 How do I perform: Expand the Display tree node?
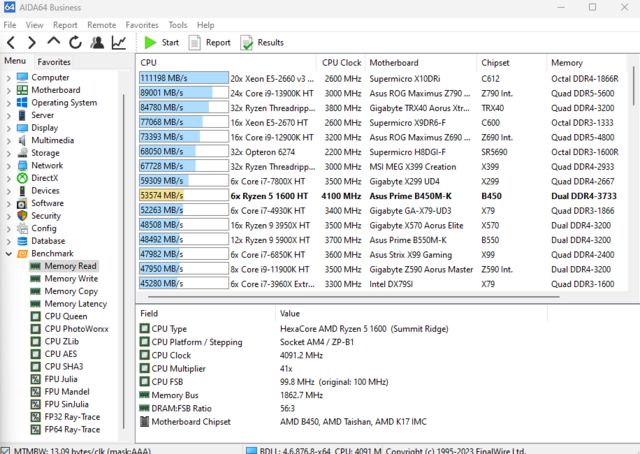pyautogui.click(x=9, y=128)
